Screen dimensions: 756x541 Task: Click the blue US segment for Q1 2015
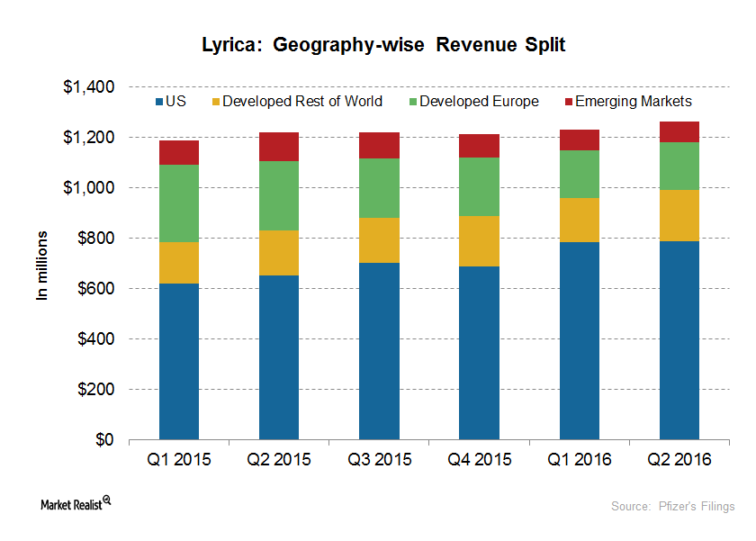pos(179,362)
